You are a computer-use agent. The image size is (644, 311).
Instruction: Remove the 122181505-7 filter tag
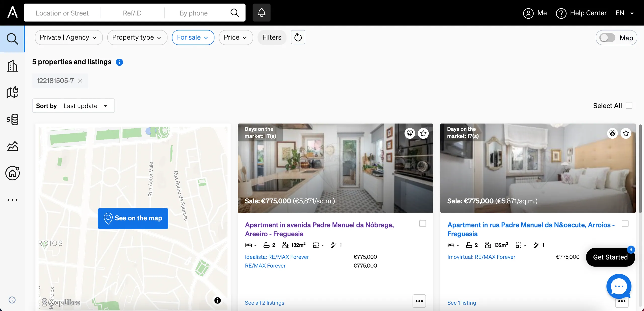coord(80,81)
